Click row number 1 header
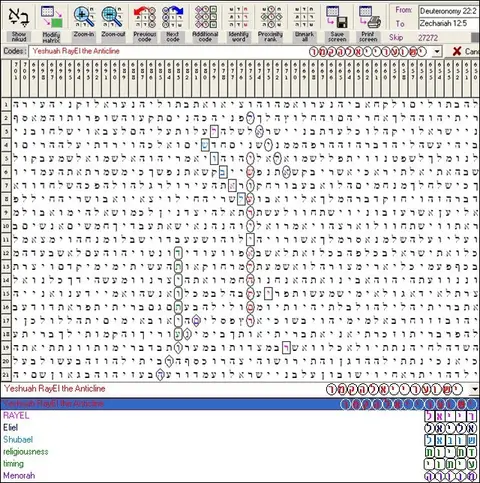Viewport: 480px width, 483px height. 6,105
